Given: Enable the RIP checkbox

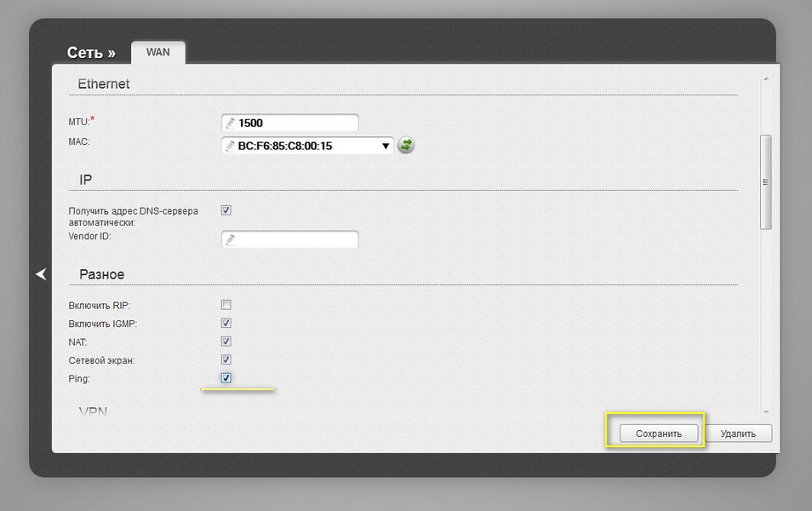Looking at the screenshot, I should point(226,305).
